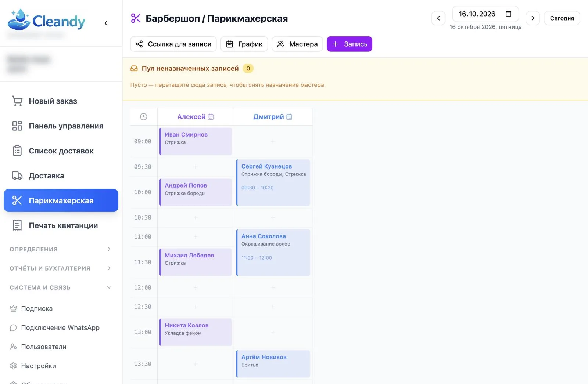Open the График schedule button

click(244, 44)
